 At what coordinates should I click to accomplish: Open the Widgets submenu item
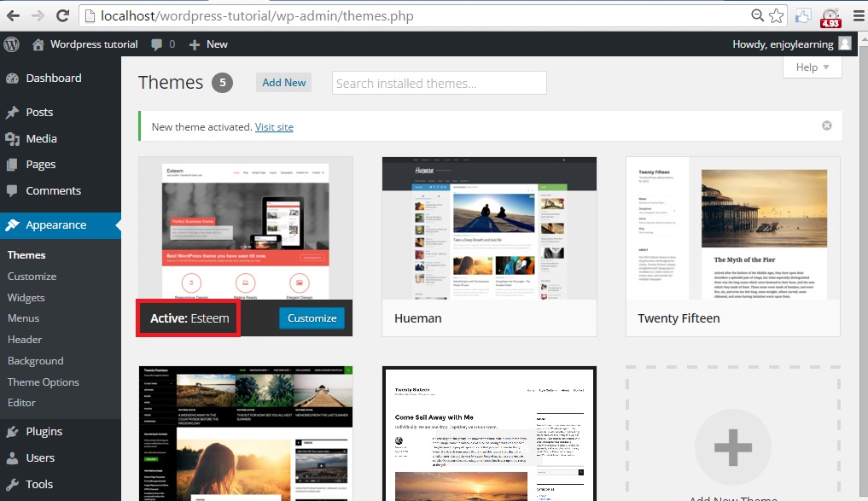coord(26,298)
